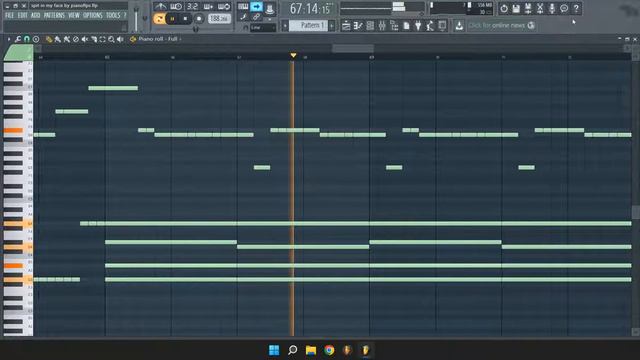This screenshot has height=360, width=640.
Task: Click the 'Click for online news' panel
Action: click(501, 26)
